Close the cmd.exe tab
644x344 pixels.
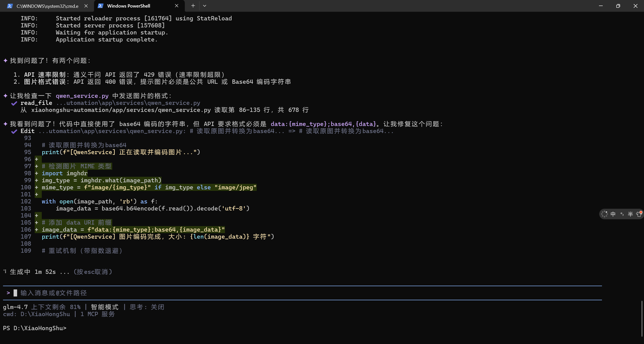click(x=86, y=6)
